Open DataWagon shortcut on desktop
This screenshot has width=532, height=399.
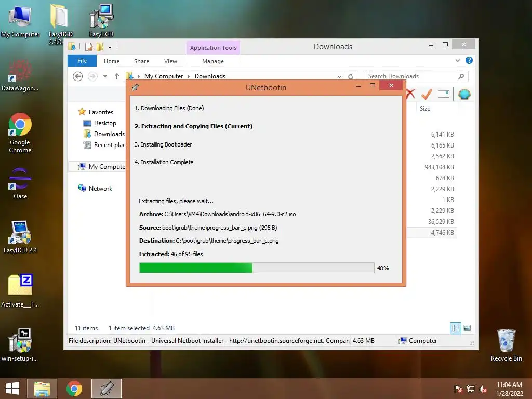[x=20, y=75]
